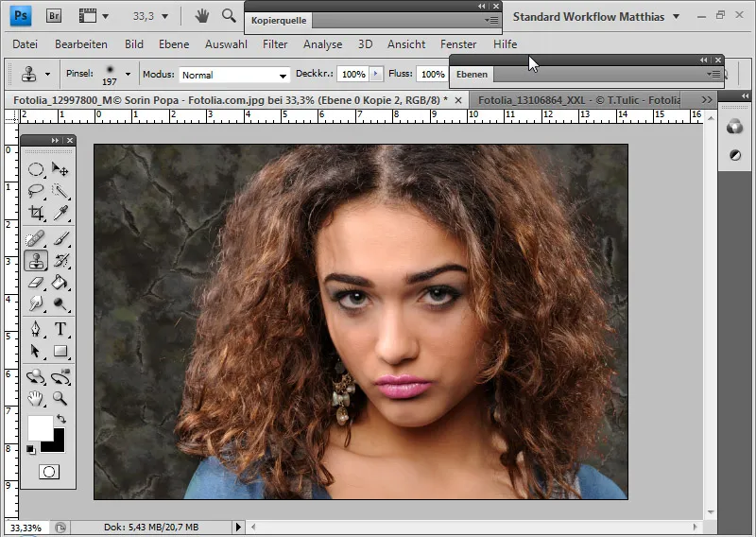Select the Magic Wand tool
The width and height of the screenshot is (756, 537).
(60, 191)
